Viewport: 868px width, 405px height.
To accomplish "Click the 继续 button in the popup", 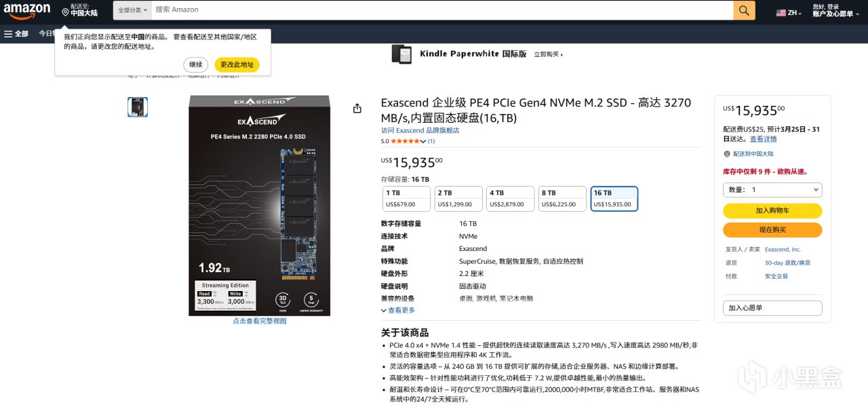I will coord(195,64).
